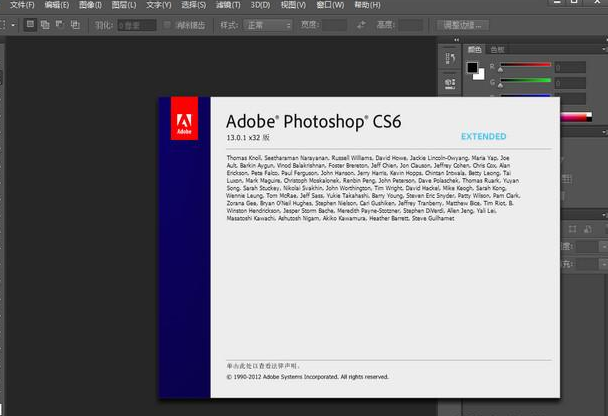This screenshot has width=608, height=416.
Task: Open the middle panel's flyout menu
Action: click(604, 132)
